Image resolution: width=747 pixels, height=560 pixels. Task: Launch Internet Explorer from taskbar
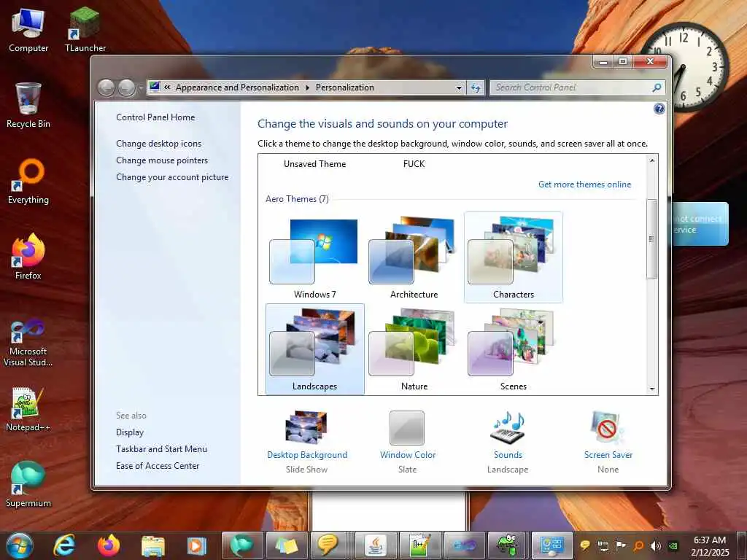[64, 545]
